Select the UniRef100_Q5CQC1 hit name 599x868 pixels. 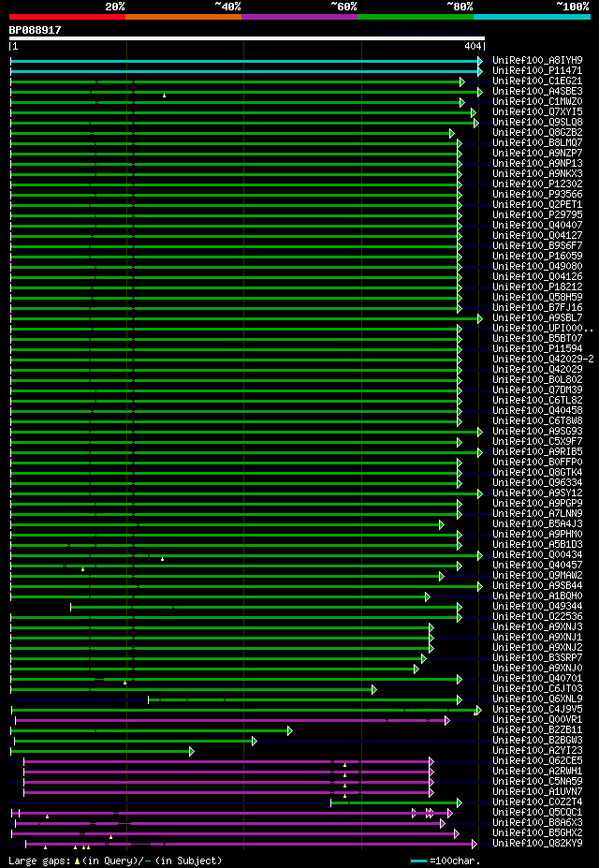(537, 812)
